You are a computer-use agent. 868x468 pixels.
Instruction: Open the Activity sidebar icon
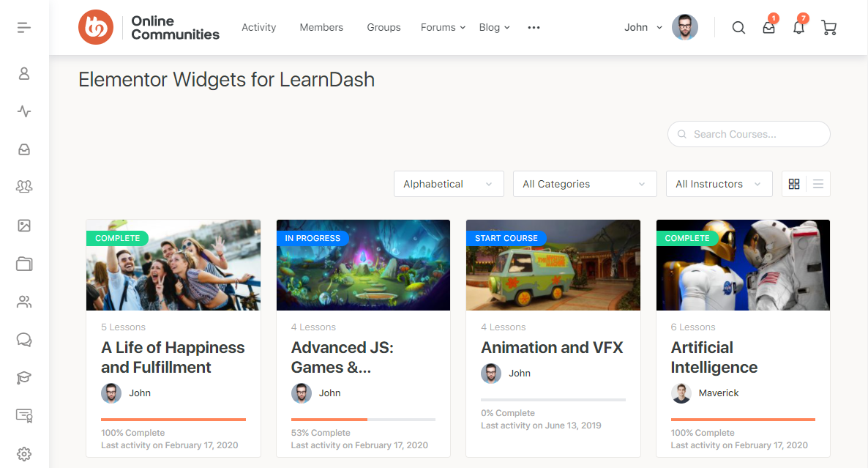[x=24, y=111]
